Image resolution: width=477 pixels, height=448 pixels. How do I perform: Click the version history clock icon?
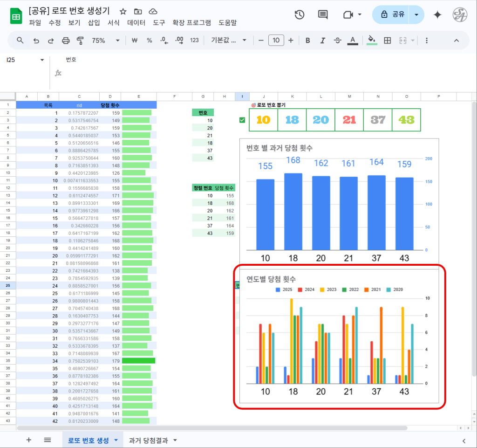[x=300, y=15]
